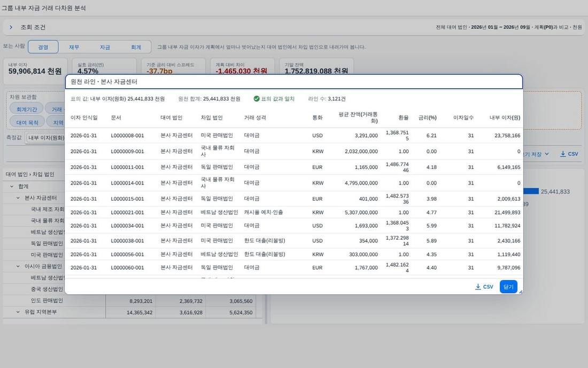Click the 통화 column header

(x=317, y=118)
